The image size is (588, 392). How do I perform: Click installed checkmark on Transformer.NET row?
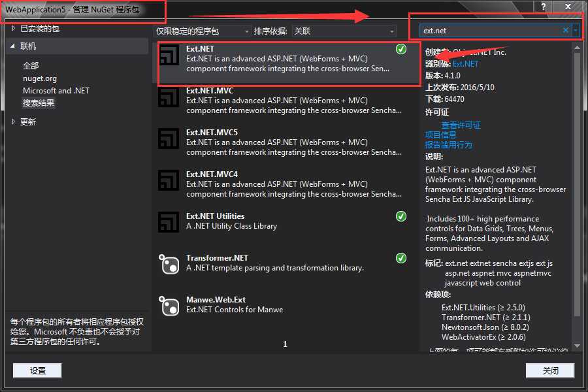(x=401, y=258)
